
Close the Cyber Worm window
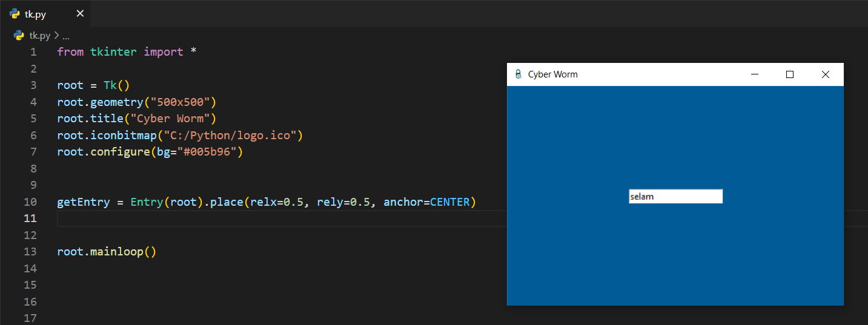(825, 74)
